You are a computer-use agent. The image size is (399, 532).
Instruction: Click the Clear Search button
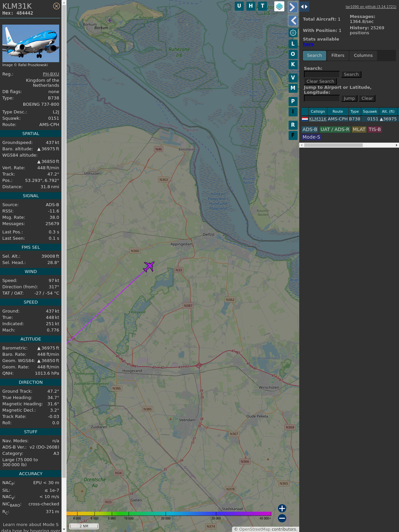pyautogui.click(x=320, y=81)
